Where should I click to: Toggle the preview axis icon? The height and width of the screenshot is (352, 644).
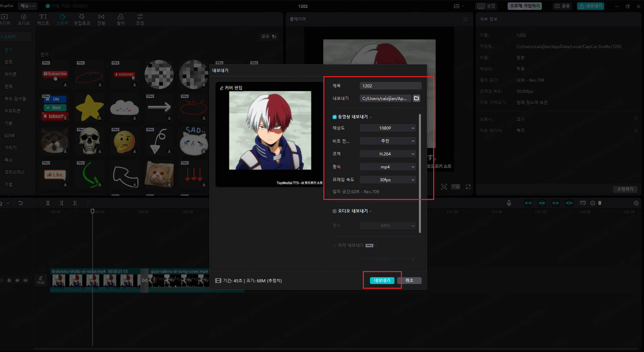click(x=569, y=203)
